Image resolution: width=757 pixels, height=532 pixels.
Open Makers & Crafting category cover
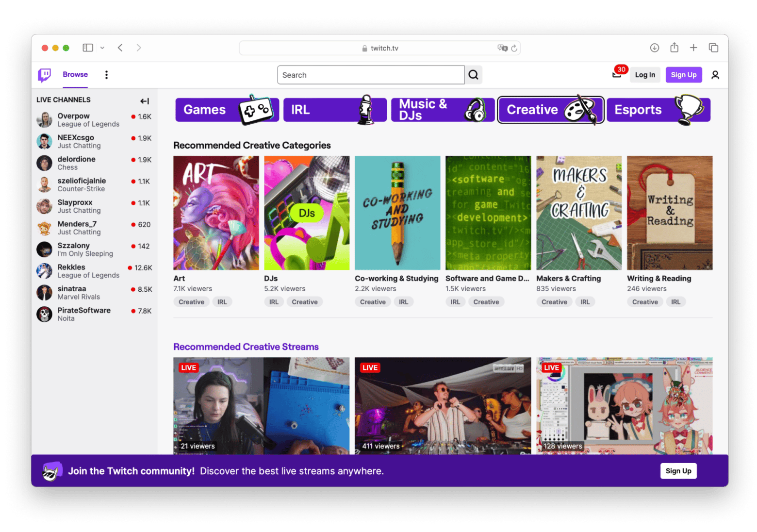click(579, 213)
